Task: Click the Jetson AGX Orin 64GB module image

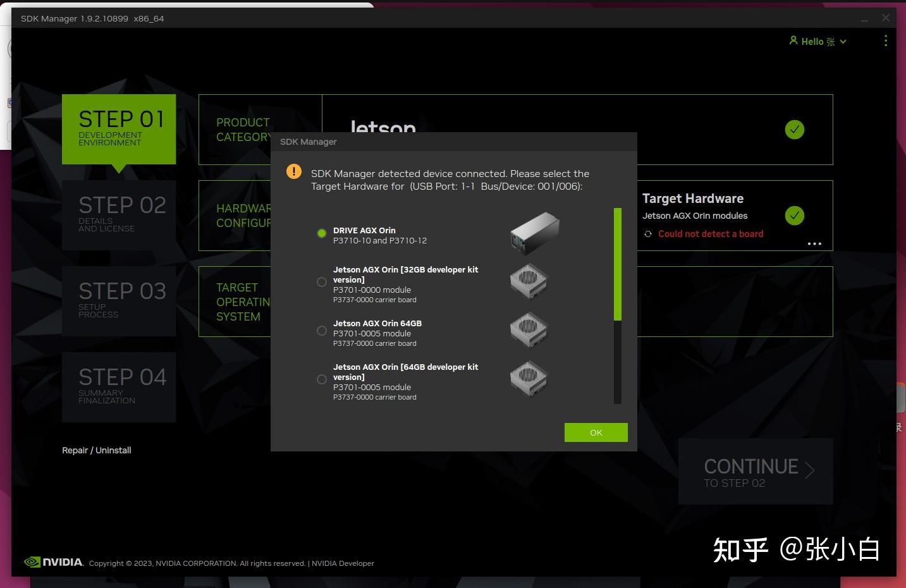Action: point(529,329)
